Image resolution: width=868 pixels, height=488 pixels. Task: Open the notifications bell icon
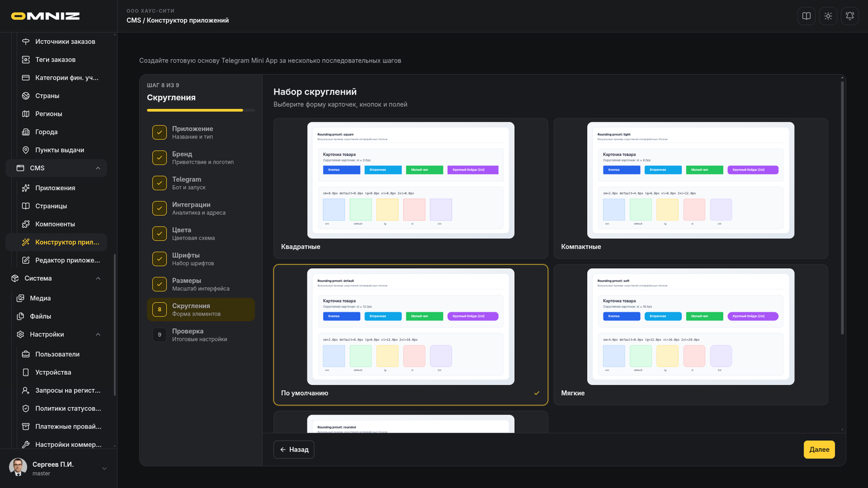(x=850, y=16)
